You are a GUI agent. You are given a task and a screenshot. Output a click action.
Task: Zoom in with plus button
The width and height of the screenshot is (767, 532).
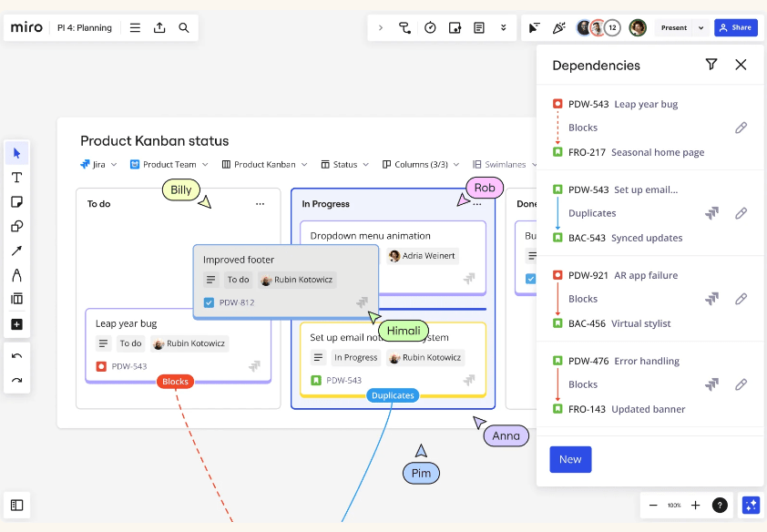695,505
